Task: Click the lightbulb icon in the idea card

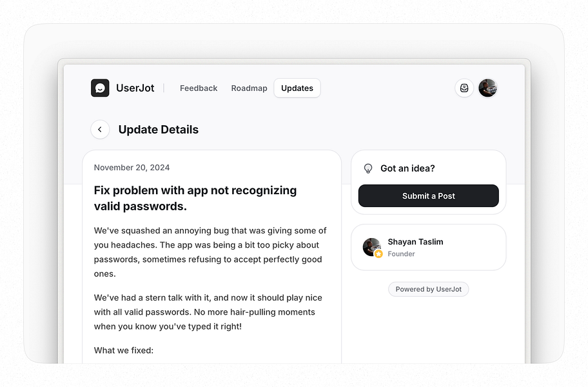Action: tap(368, 168)
